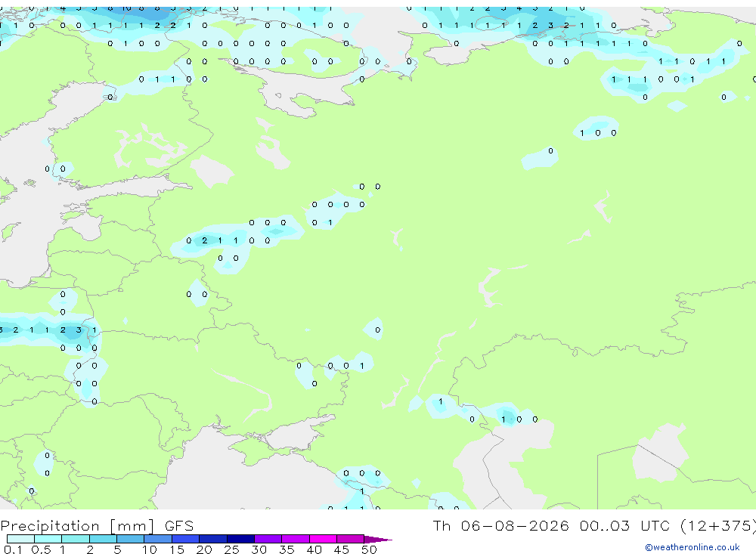Click the 35–40 mm legend color swatch
The width and height of the screenshot is (756, 554).
coord(295,539)
